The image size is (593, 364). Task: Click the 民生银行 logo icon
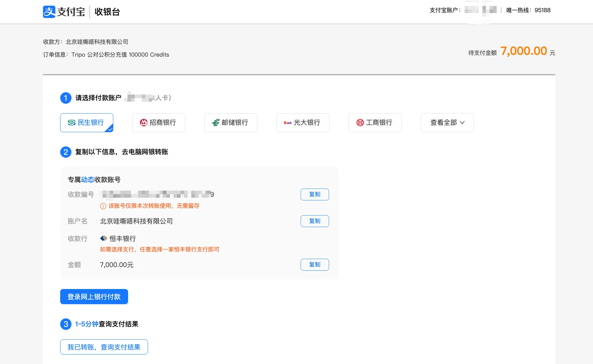(x=72, y=123)
